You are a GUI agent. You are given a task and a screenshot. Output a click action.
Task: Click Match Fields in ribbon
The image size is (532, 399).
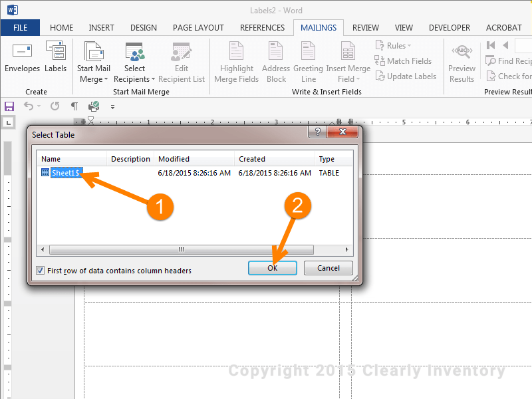pos(403,61)
